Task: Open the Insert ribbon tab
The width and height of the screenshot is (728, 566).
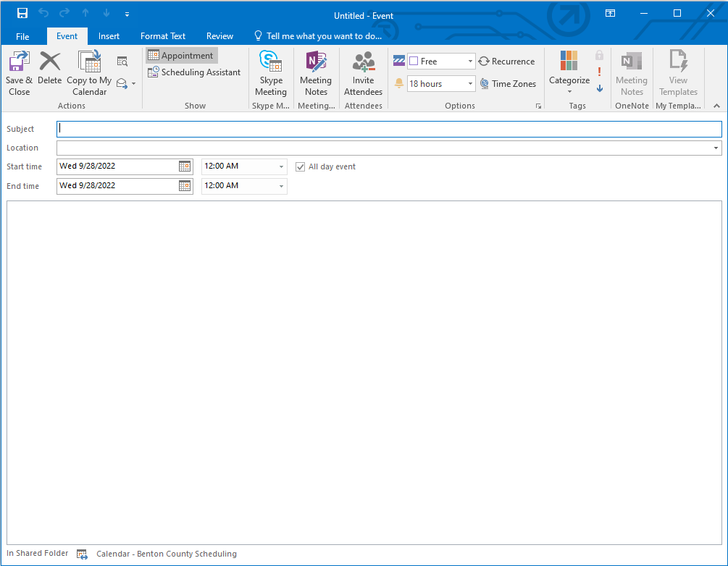Action: pos(109,36)
